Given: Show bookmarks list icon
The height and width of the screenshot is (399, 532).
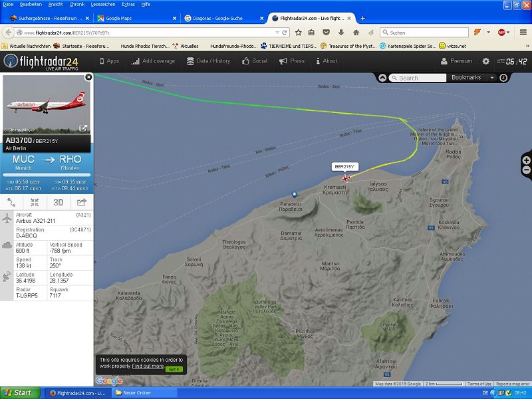Looking at the screenshot, I should (x=311, y=33).
